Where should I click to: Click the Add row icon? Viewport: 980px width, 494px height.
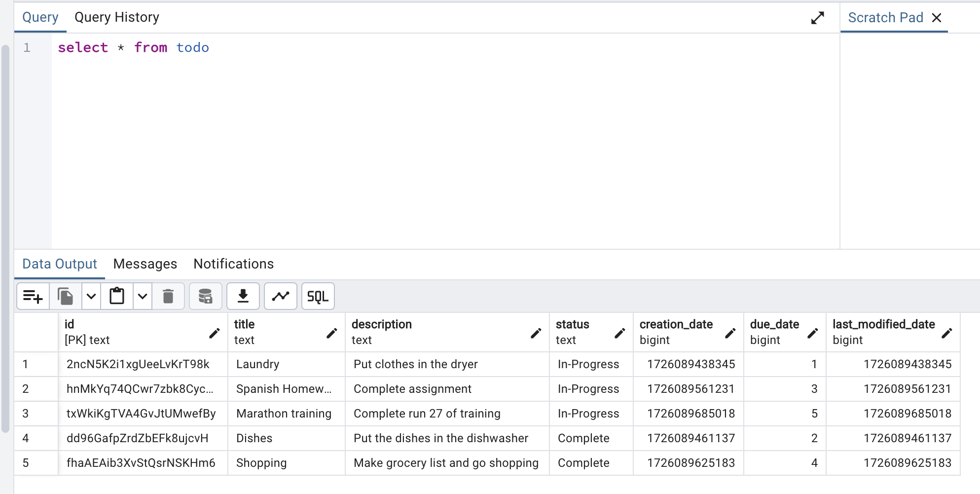(33, 297)
